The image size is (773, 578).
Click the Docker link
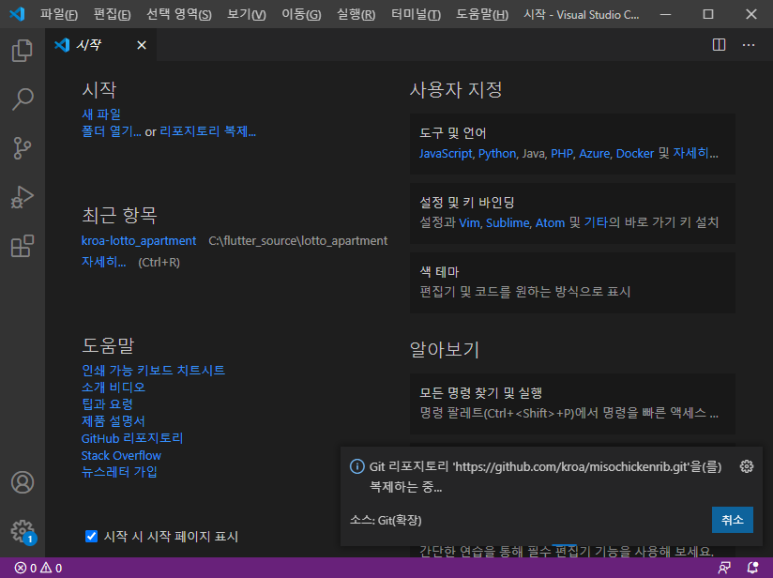coord(634,153)
